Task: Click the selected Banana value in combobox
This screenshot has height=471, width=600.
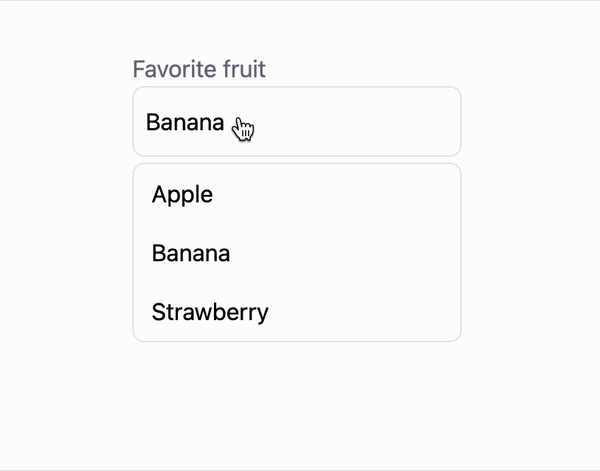Action: [x=185, y=122]
